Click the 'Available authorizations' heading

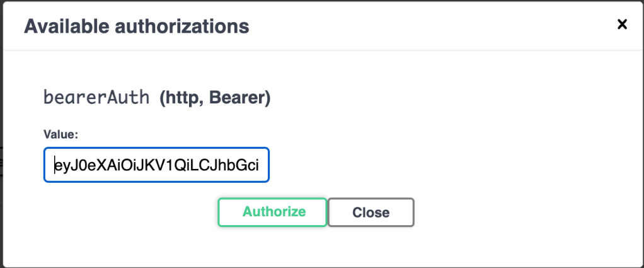tap(136, 26)
